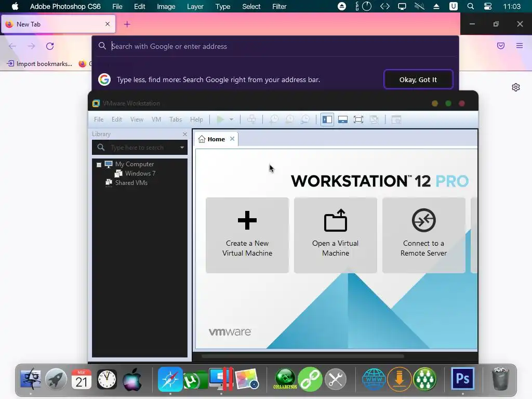Click the console view icon in VMware toolbar
The height and width of the screenshot is (399, 532).
tap(396, 119)
